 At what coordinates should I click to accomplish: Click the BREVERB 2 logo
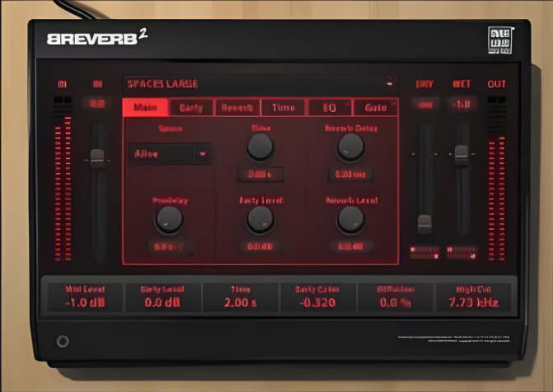(x=97, y=37)
